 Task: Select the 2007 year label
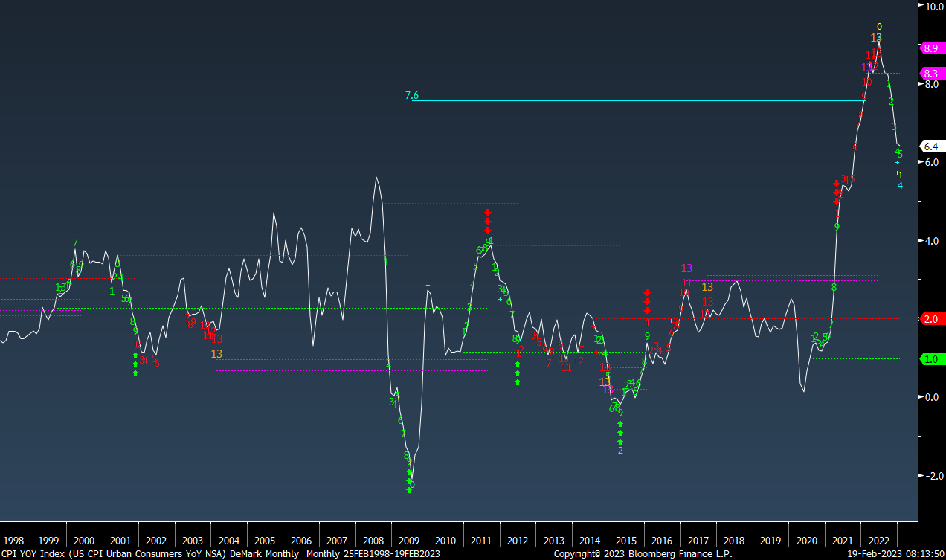pos(336,541)
